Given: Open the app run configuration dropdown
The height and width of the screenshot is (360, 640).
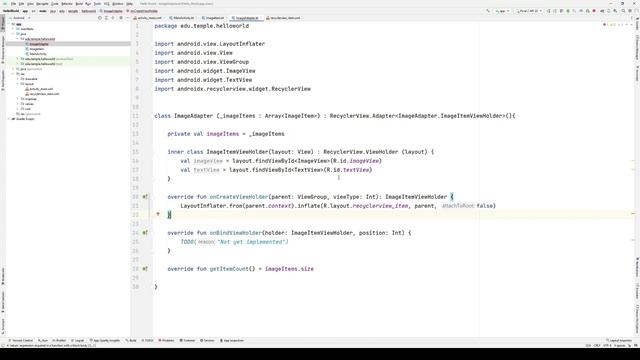Looking at the screenshot, I should (x=502, y=11).
